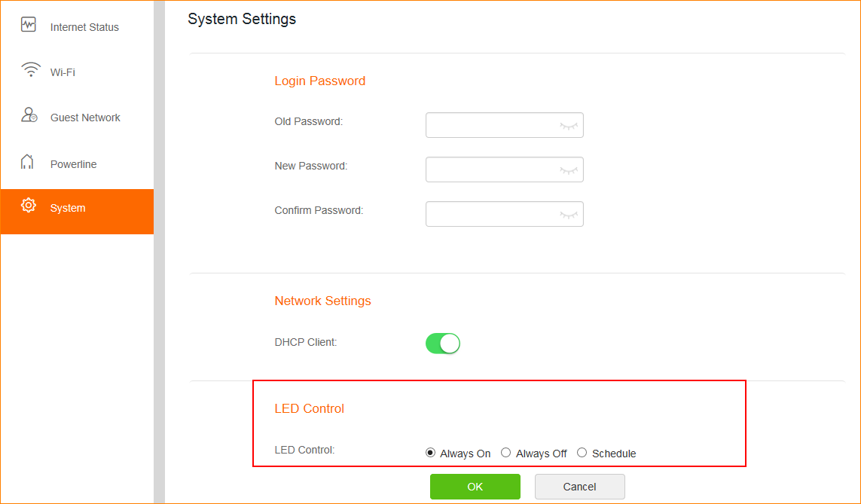The width and height of the screenshot is (861, 504).
Task: Select the Always On LED option
Action: pyautogui.click(x=431, y=453)
